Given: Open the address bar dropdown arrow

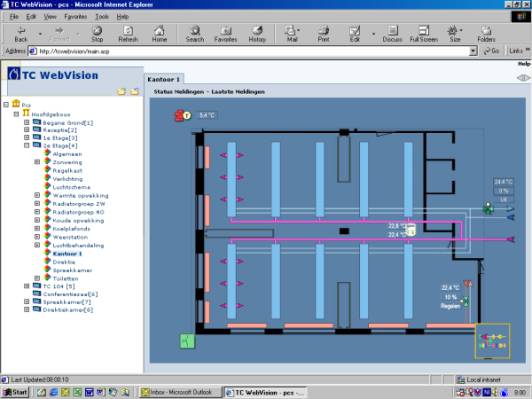Looking at the screenshot, I should [473, 51].
